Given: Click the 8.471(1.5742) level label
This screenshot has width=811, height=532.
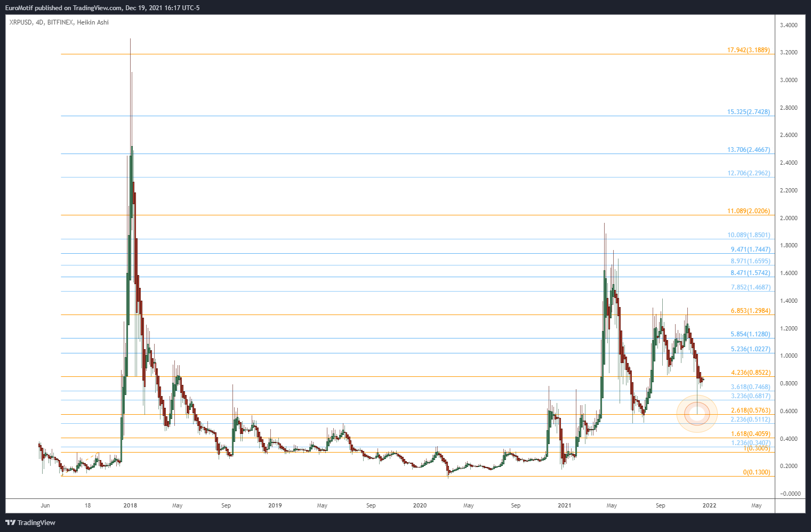Looking at the screenshot, I should click(750, 273).
